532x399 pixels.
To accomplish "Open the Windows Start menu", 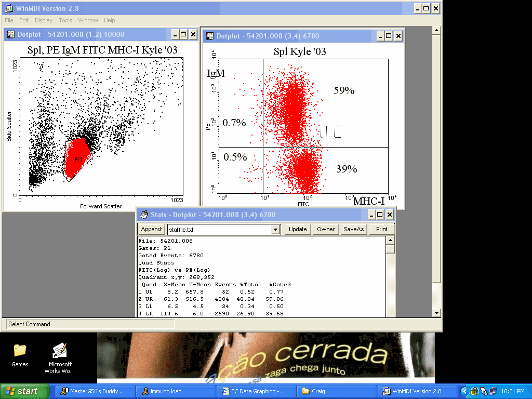I will tap(25, 391).
